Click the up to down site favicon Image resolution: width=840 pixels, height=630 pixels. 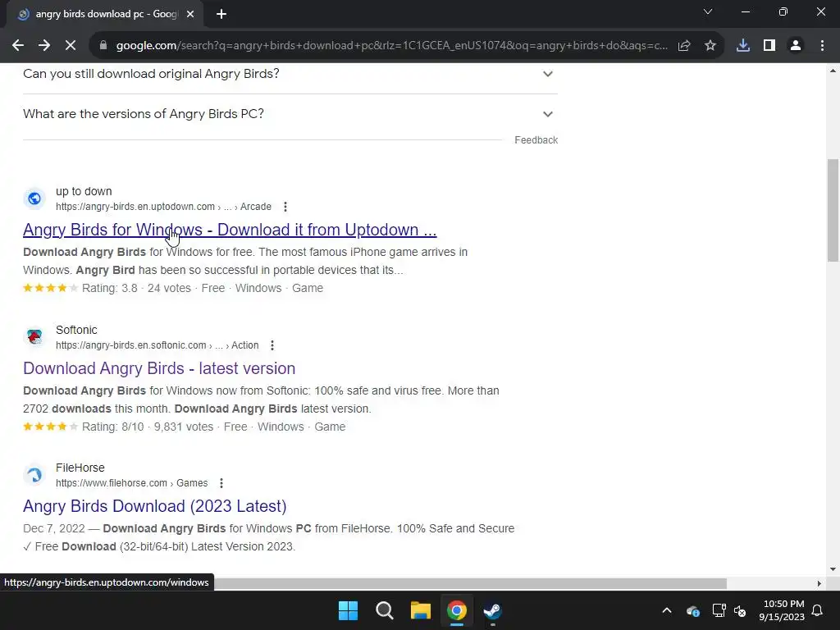(34, 199)
